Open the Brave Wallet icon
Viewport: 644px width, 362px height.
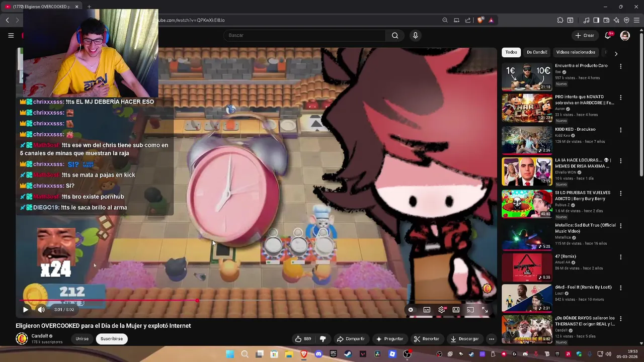(x=606, y=20)
